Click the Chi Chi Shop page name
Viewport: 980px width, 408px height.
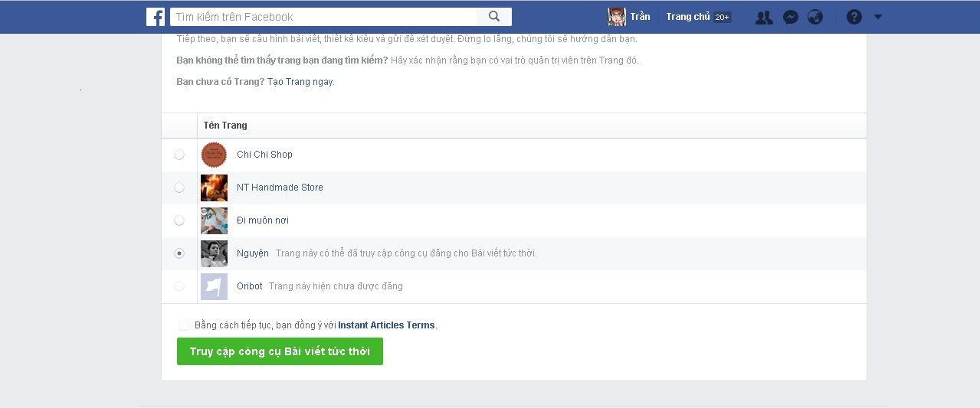(x=264, y=155)
